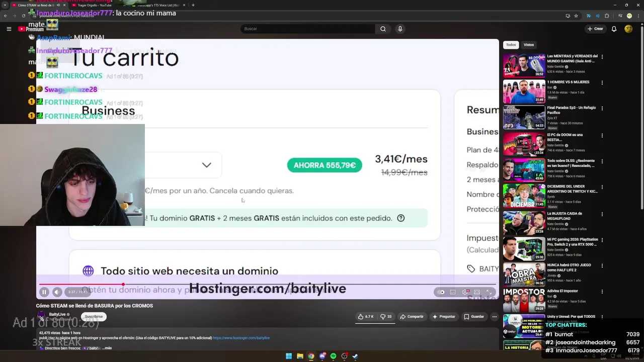The width and height of the screenshot is (644, 362).
Task: Open options for El PC de DOOM video
Action: [602, 135]
